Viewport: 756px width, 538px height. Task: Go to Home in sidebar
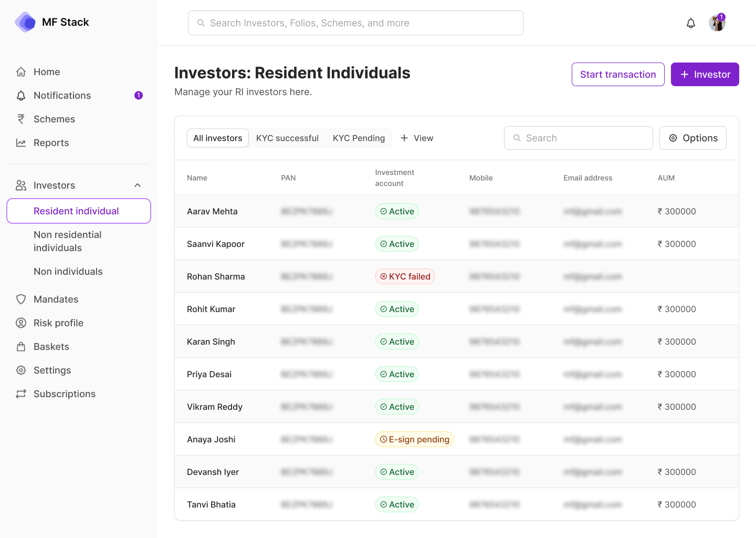[x=47, y=72]
